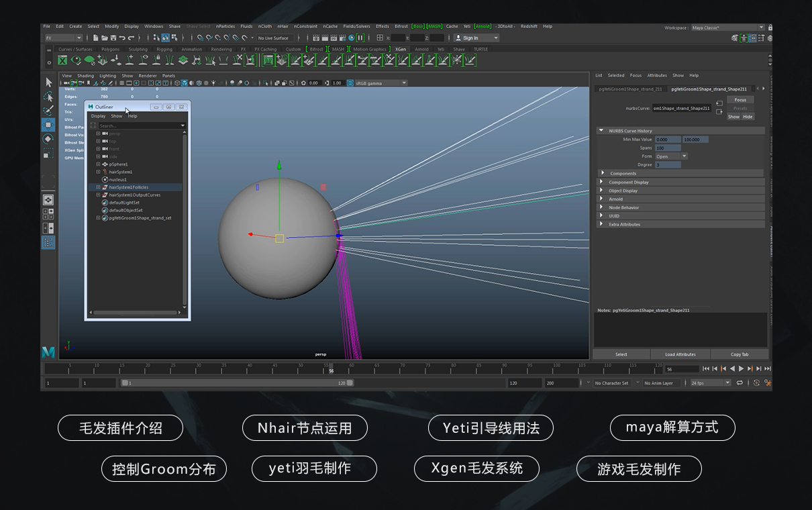Click the Undo arrow icon

122,38
